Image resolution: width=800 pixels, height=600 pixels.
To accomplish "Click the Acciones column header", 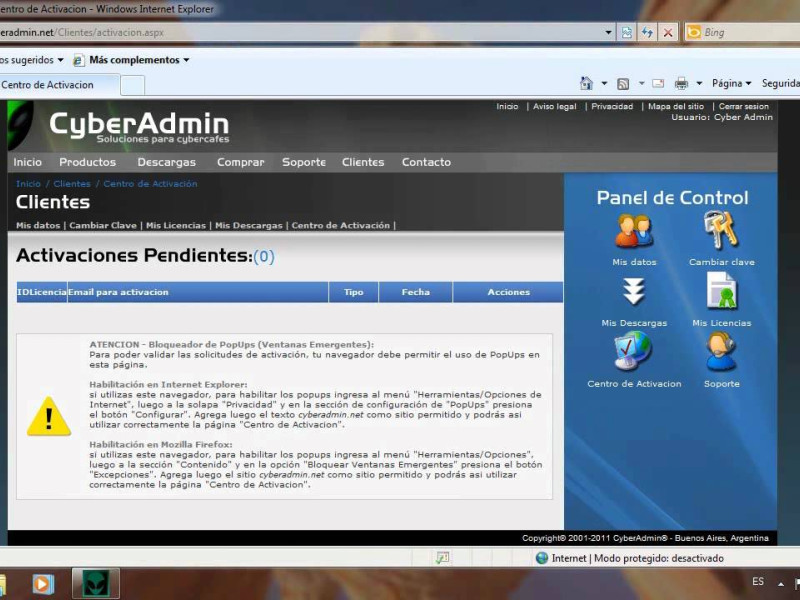I will (x=508, y=292).
